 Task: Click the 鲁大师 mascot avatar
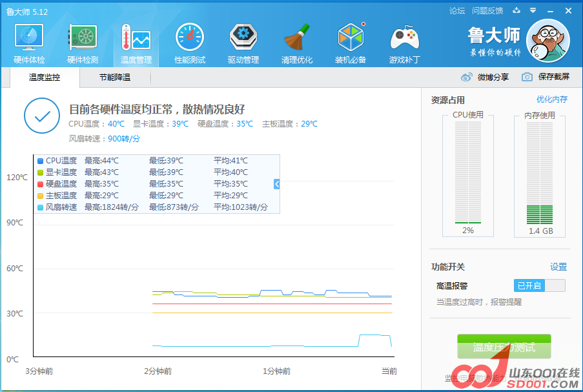pos(548,41)
